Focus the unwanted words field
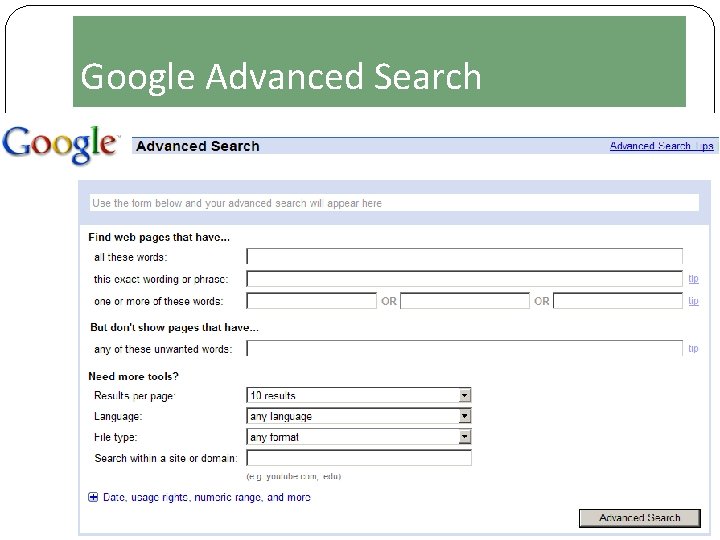The image size is (720, 540). point(464,348)
